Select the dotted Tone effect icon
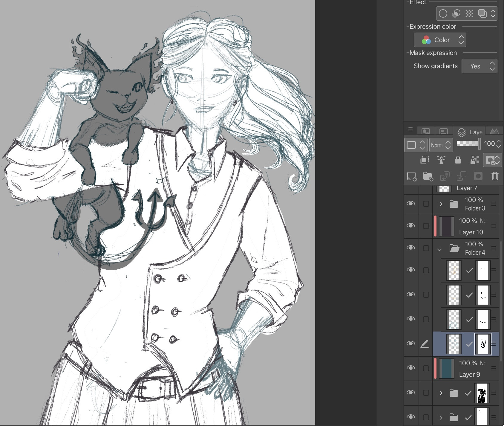Image resolution: width=504 pixels, height=426 pixels. coord(469,13)
